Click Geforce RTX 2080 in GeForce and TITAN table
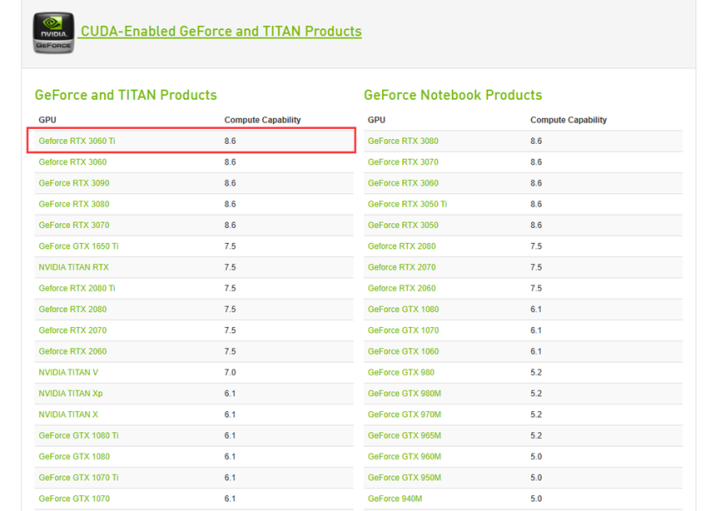The width and height of the screenshot is (720, 511). coord(73,309)
